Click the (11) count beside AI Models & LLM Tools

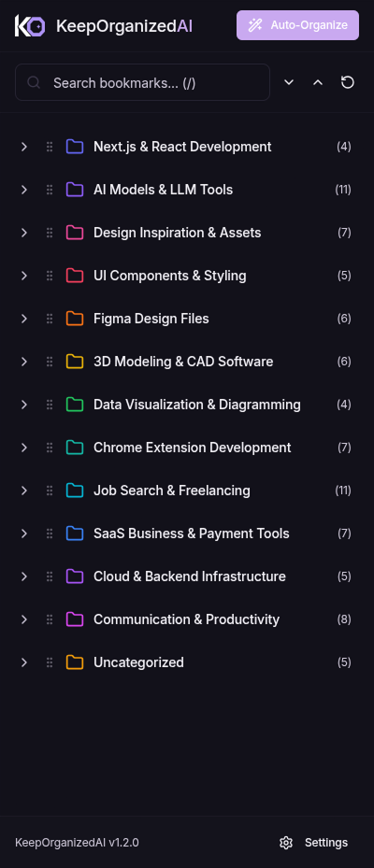pyautogui.click(x=343, y=190)
